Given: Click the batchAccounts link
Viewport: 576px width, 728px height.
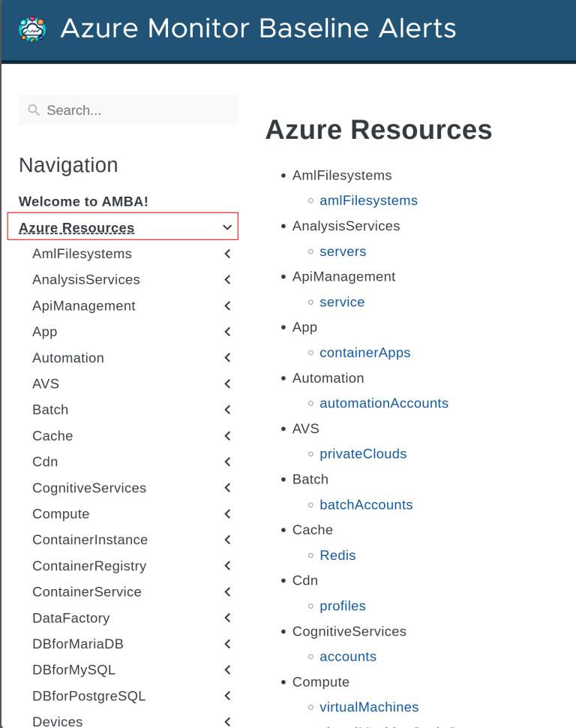Looking at the screenshot, I should tap(366, 504).
